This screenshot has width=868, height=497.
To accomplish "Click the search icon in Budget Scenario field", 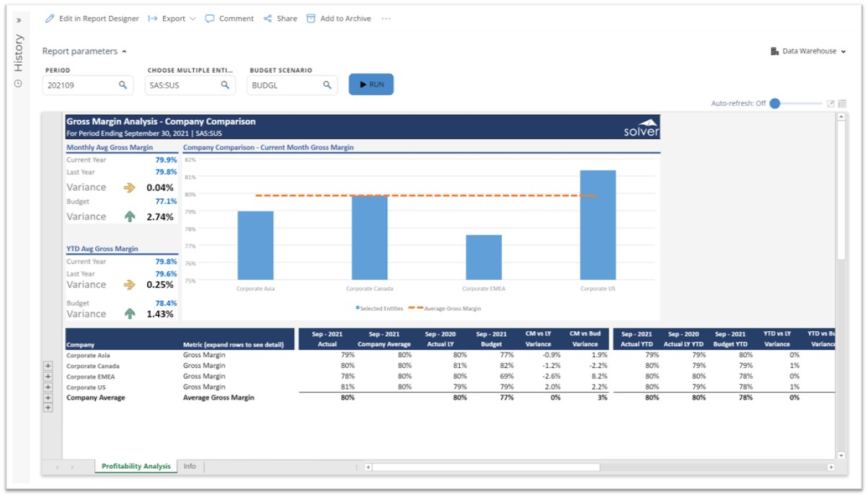I will [x=327, y=85].
